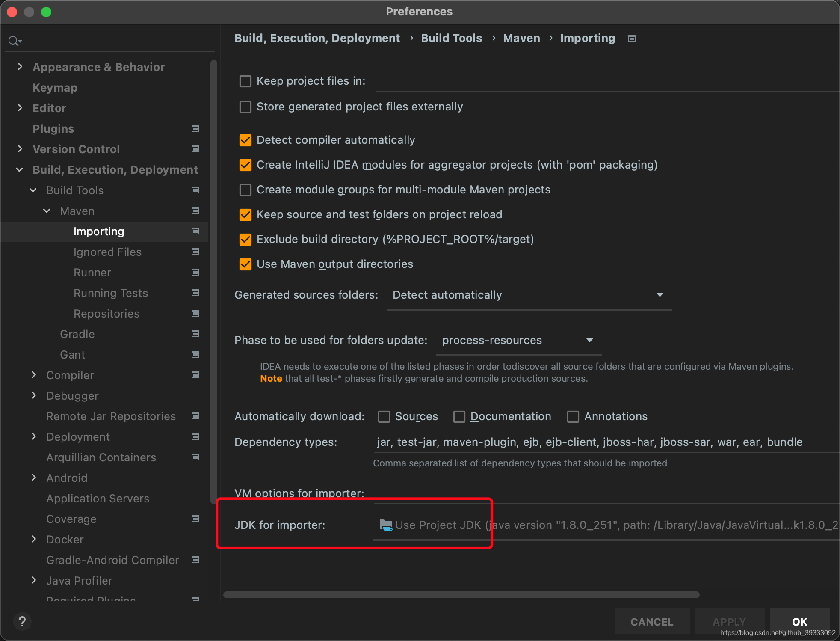Toggle Create IntelliJ IDEA modules for aggregator projects

[x=245, y=165]
